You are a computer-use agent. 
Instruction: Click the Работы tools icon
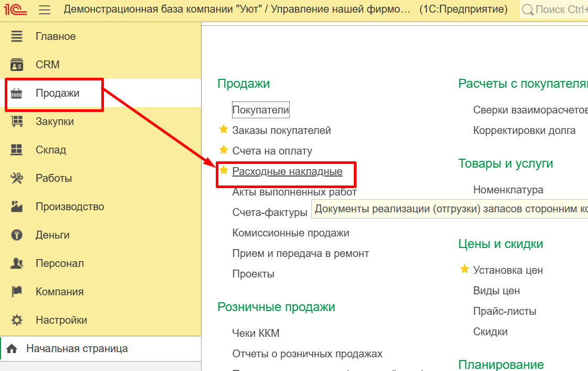(x=17, y=178)
